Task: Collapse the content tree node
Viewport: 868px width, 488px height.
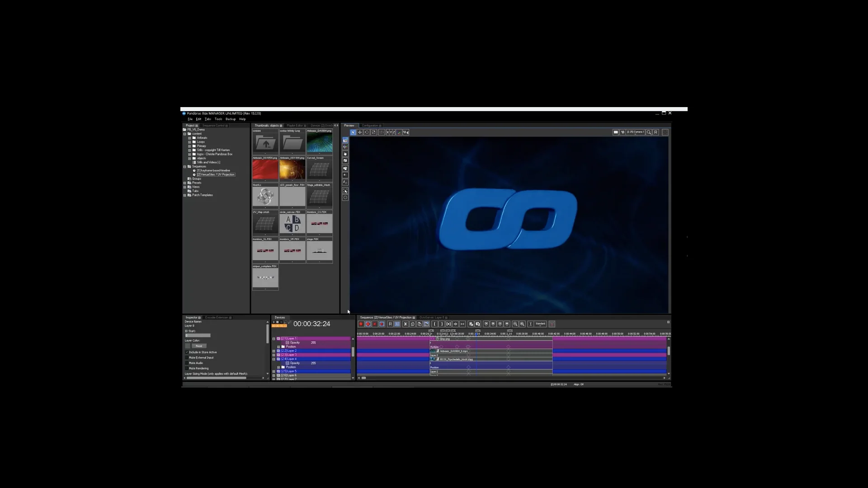Action: (184, 134)
